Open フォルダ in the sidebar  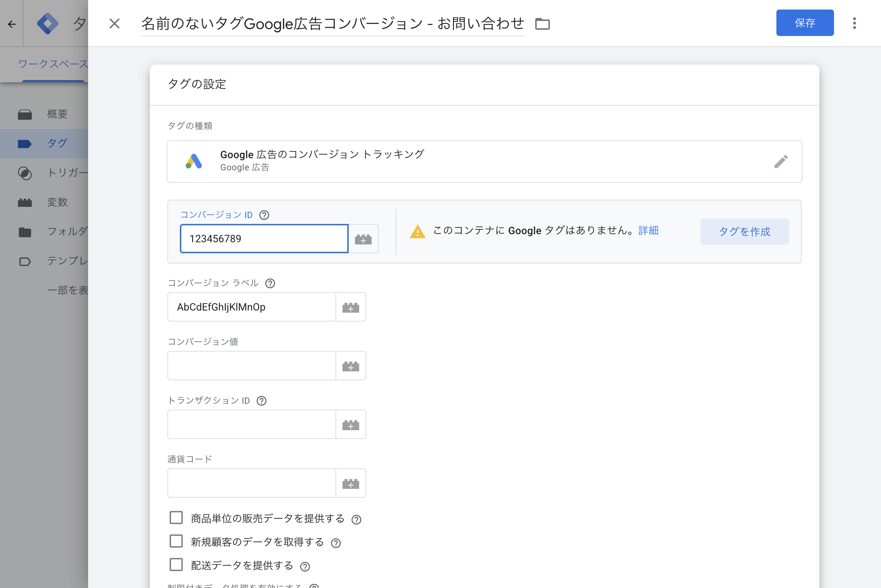[x=44, y=232]
